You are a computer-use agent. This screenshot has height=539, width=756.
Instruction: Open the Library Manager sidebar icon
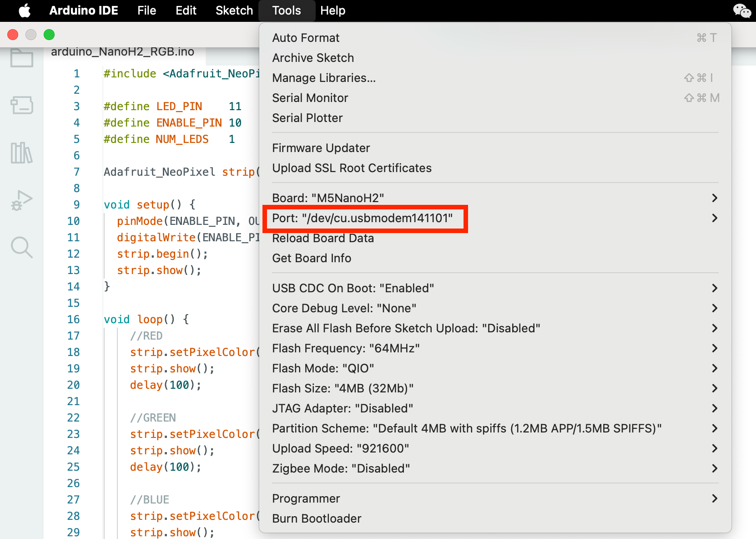pos(22,153)
